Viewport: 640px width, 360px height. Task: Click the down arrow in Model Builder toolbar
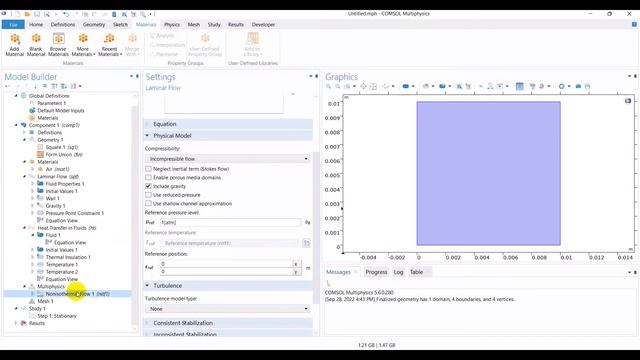pos(36,86)
